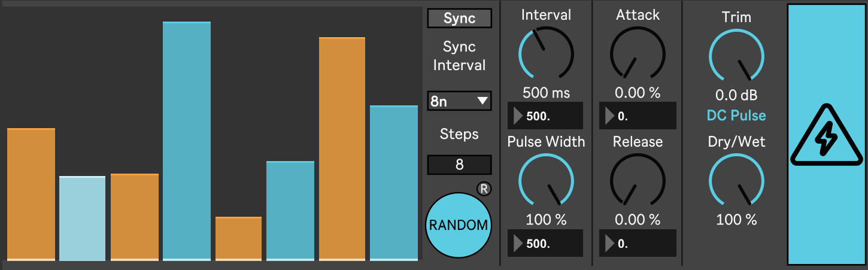Click the Release number field
This screenshot has width=868, height=270.
[x=638, y=243]
